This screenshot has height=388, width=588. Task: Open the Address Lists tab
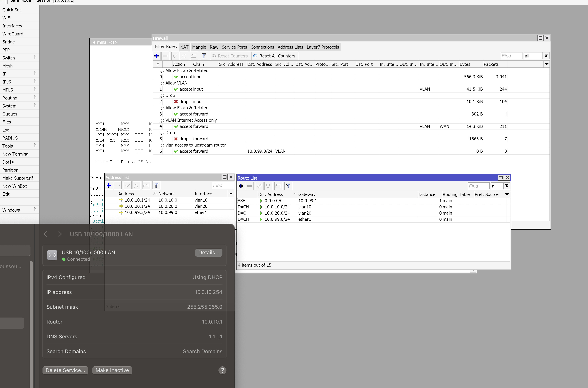(290, 47)
